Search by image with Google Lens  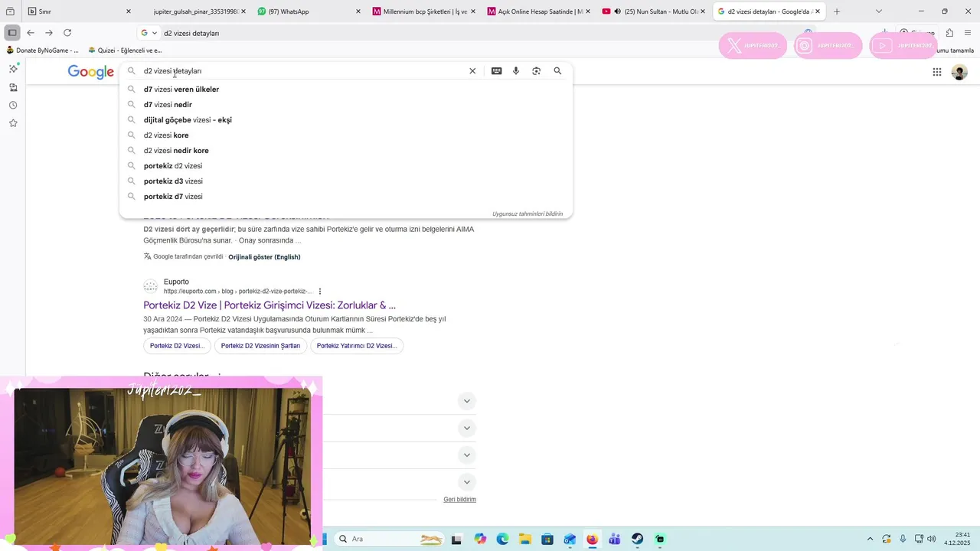536,71
